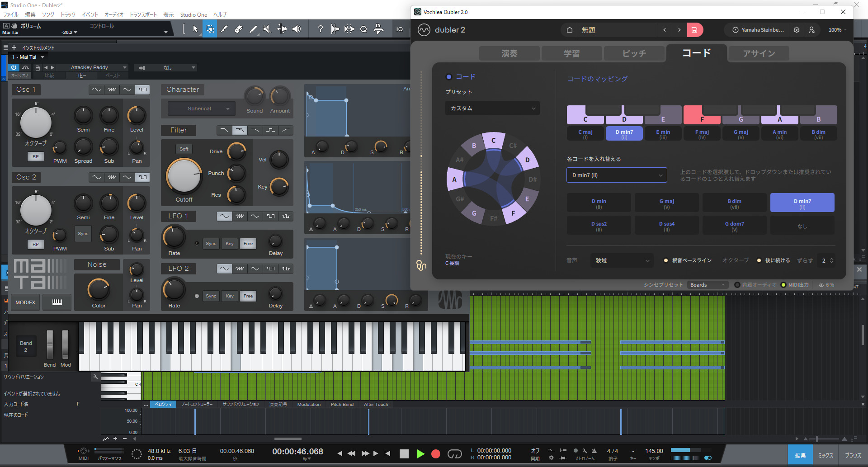Image resolution: width=868 pixels, height=467 pixels.
Task: Open the MOD/FX panel button
Action: tap(25, 302)
